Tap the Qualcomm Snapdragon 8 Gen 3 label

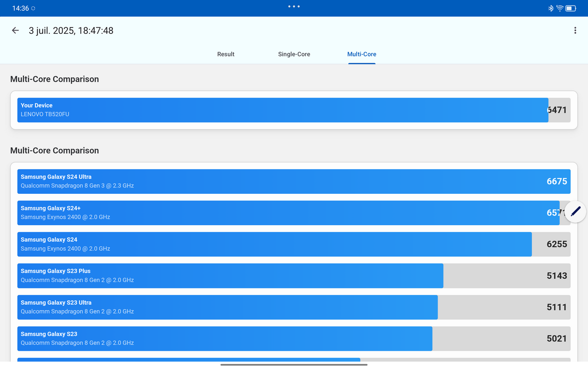tap(77, 186)
